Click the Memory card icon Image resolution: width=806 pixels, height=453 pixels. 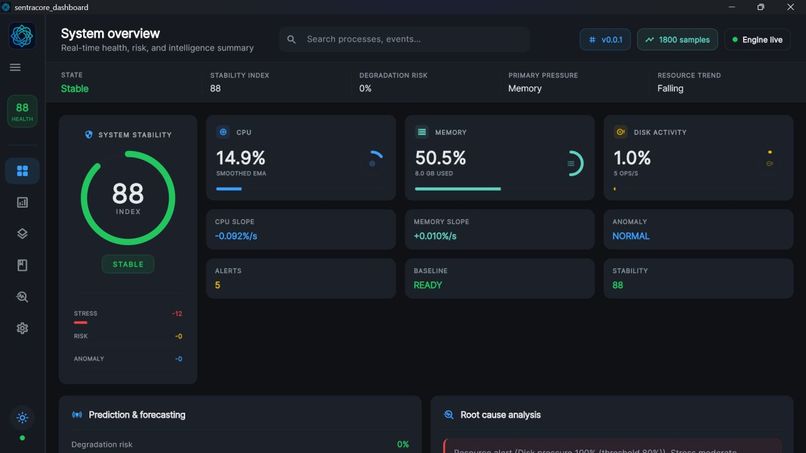tap(422, 132)
